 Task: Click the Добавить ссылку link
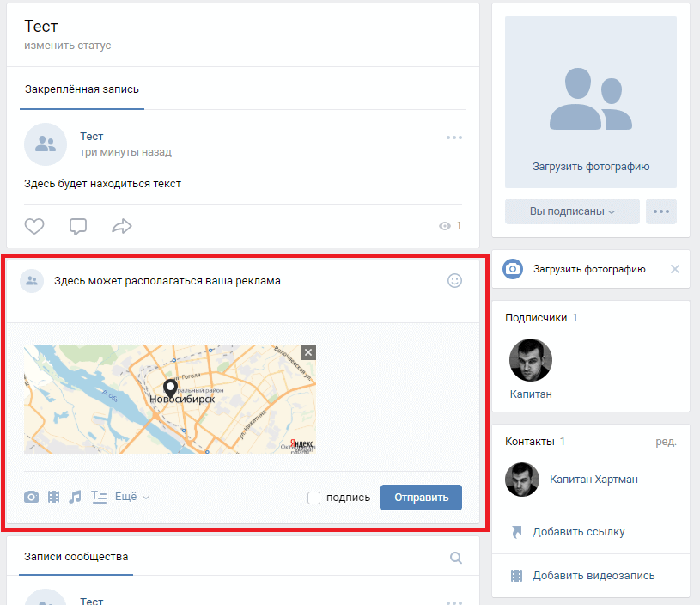click(x=578, y=532)
